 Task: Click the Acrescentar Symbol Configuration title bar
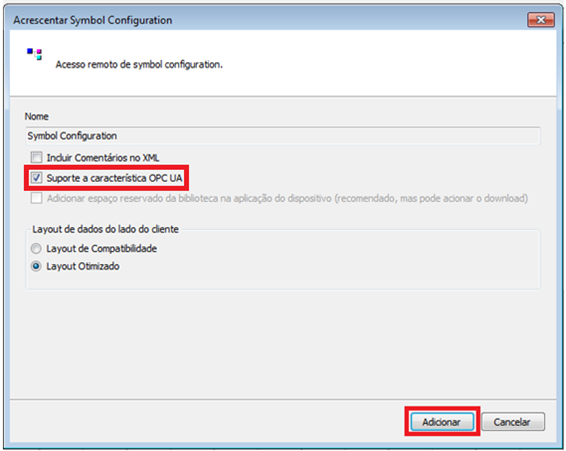point(92,20)
